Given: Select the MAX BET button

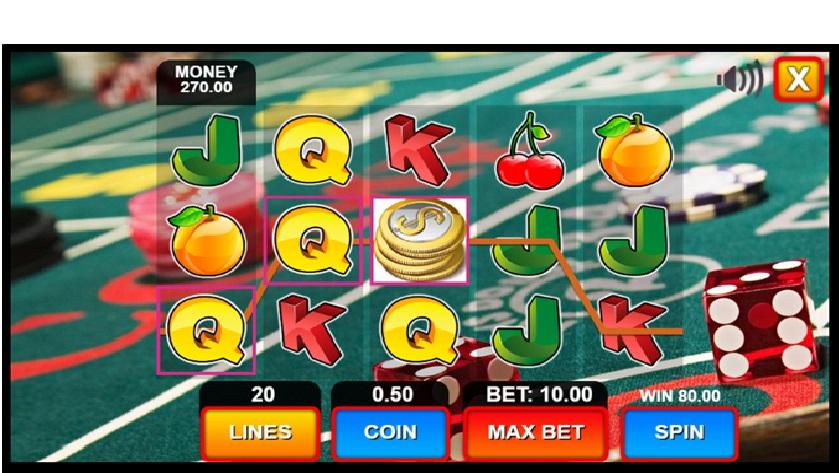Looking at the screenshot, I should pyautogui.click(x=536, y=432).
